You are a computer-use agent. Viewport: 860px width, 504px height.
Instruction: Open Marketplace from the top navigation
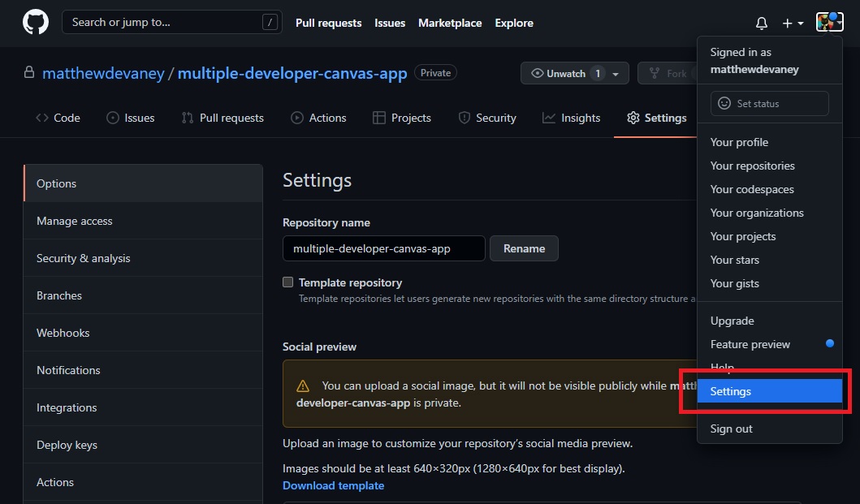(x=450, y=23)
